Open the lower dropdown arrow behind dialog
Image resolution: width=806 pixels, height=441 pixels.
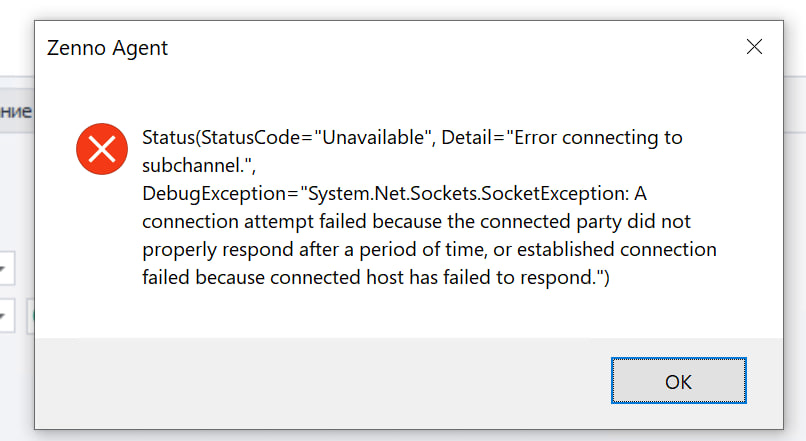(x=5, y=318)
